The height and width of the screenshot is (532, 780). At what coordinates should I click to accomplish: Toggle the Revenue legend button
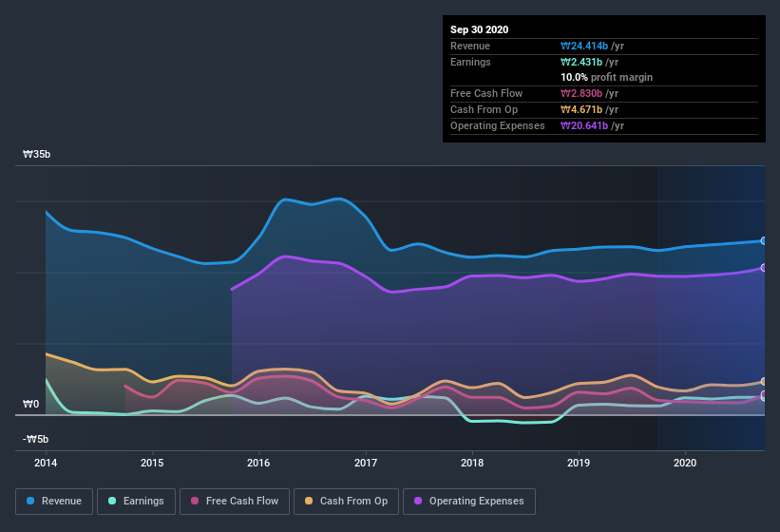tap(55, 501)
